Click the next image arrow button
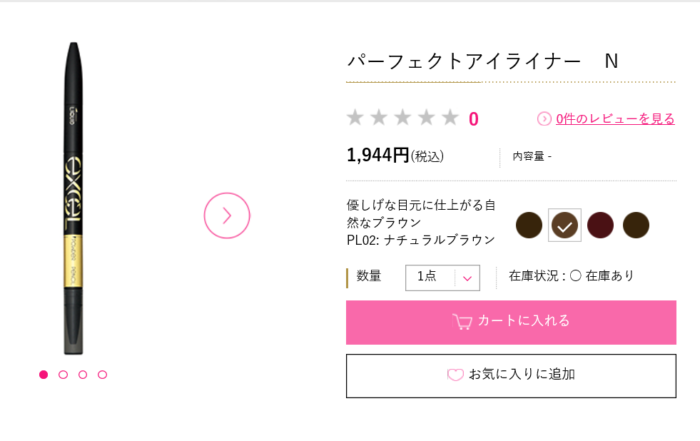The height and width of the screenshot is (441, 700). pyautogui.click(x=227, y=215)
